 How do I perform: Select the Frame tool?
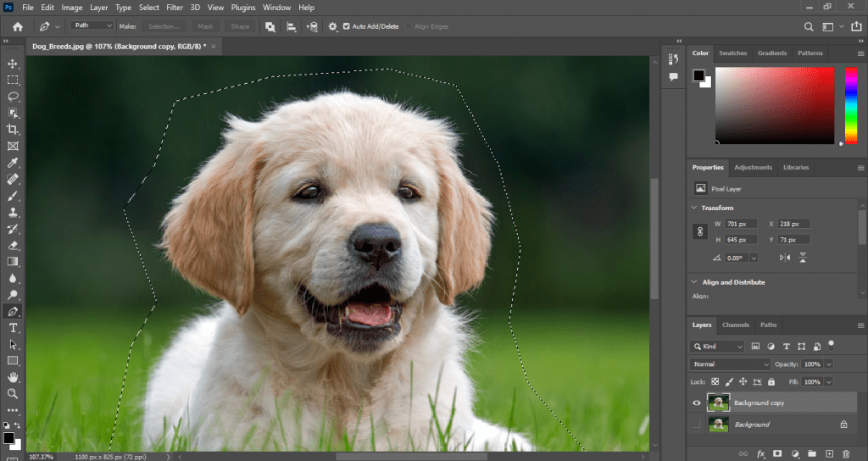(x=13, y=146)
